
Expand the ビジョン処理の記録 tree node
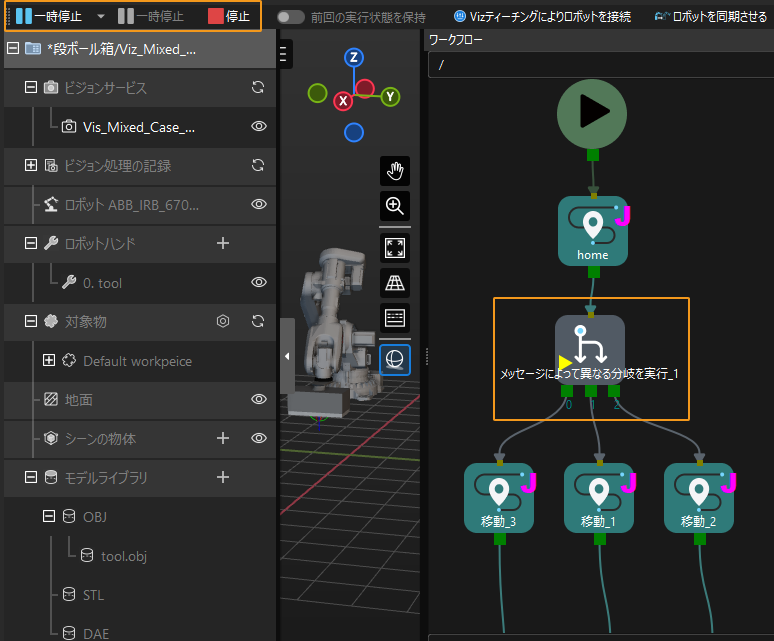31,165
